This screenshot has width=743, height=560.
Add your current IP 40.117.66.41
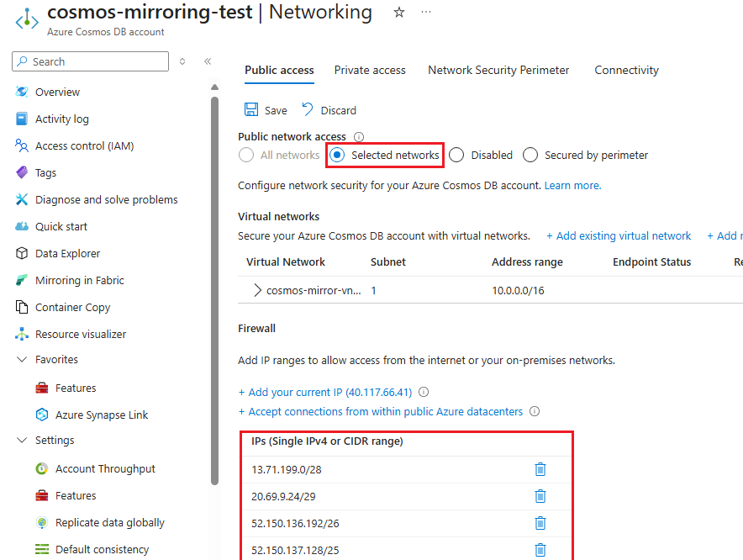(x=326, y=391)
